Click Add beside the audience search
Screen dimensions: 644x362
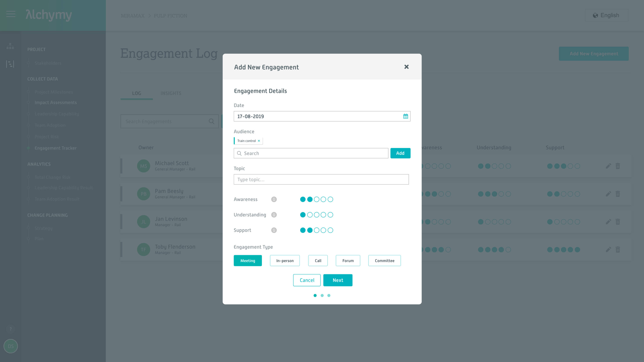pos(400,153)
